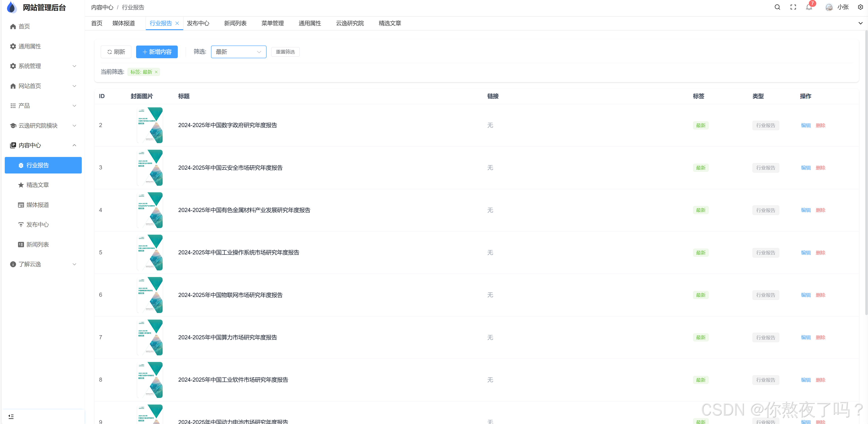
Task: Remove the 标签: 最新 filter tag
Action: pyautogui.click(x=156, y=72)
